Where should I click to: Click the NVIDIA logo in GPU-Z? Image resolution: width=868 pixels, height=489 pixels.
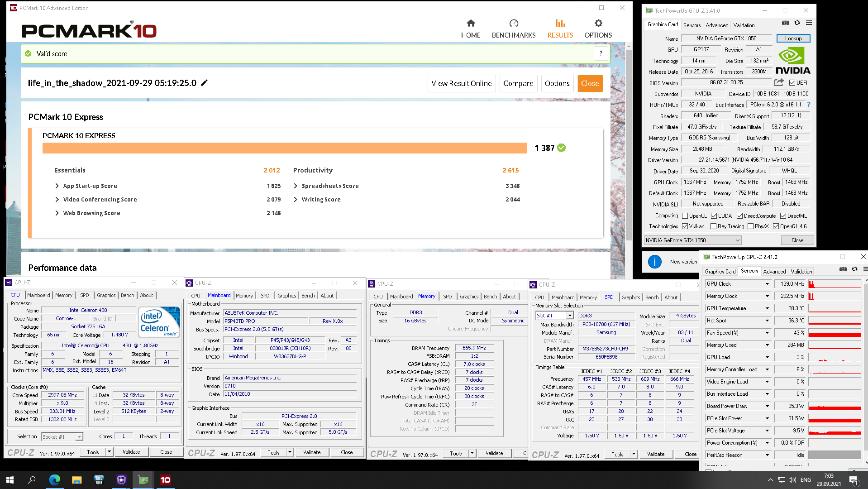pos(793,61)
